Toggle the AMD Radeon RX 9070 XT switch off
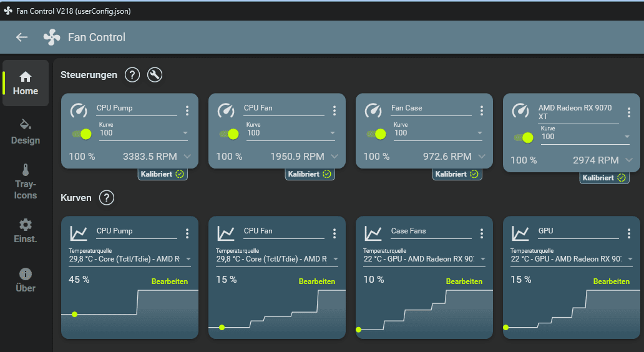Image resolution: width=644 pixels, height=352 pixels. (524, 137)
